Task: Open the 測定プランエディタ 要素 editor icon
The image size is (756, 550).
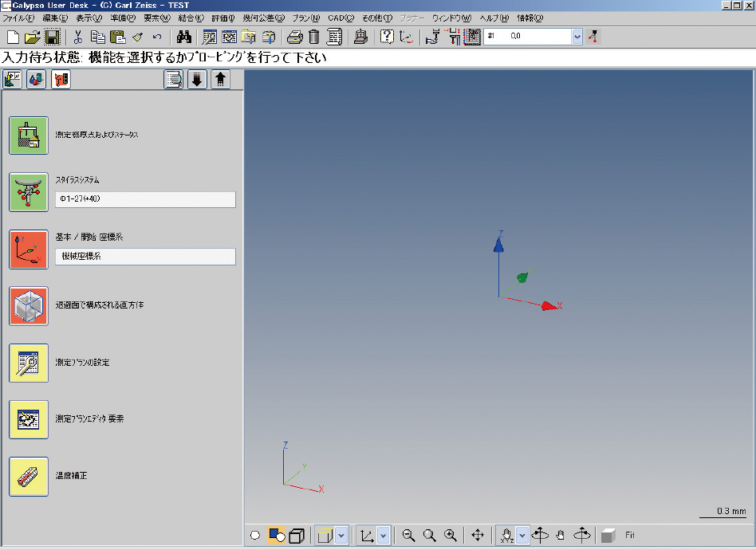Action: tap(29, 419)
